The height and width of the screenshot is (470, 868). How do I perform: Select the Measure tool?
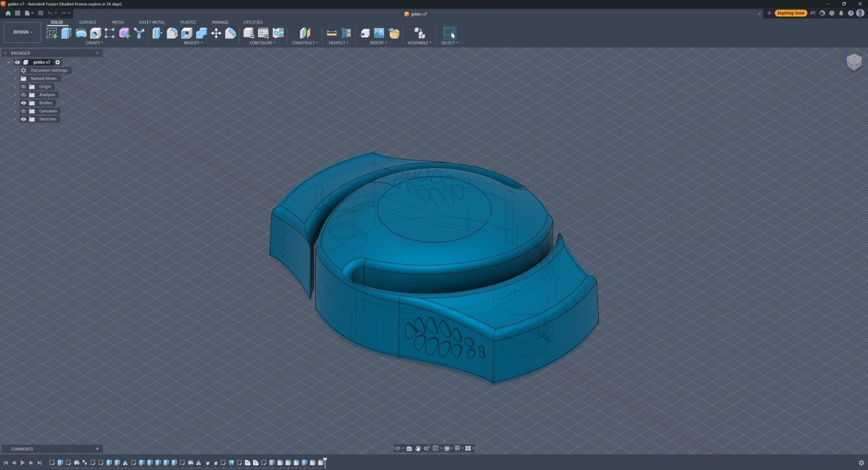[x=331, y=33]
